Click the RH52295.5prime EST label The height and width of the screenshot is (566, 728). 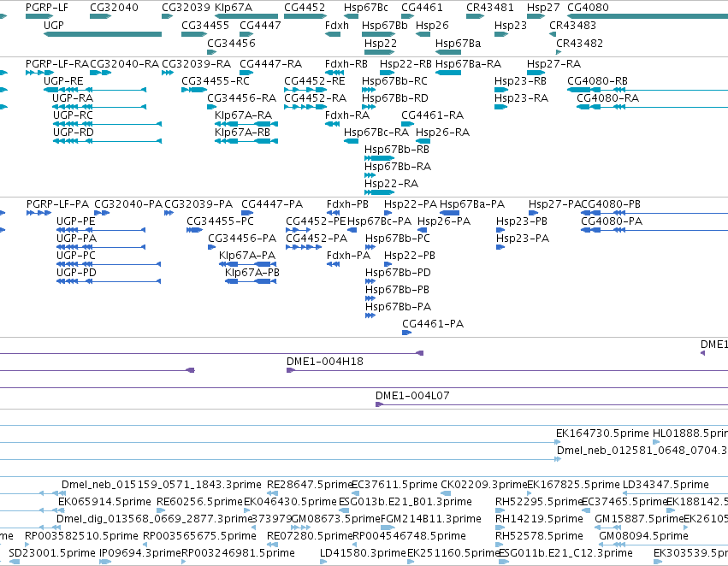tap(539, 502)
